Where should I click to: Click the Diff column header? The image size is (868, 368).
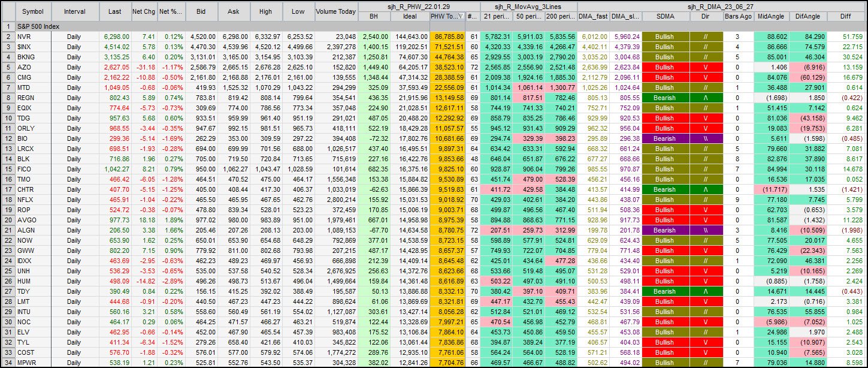[x=846, y=17]
